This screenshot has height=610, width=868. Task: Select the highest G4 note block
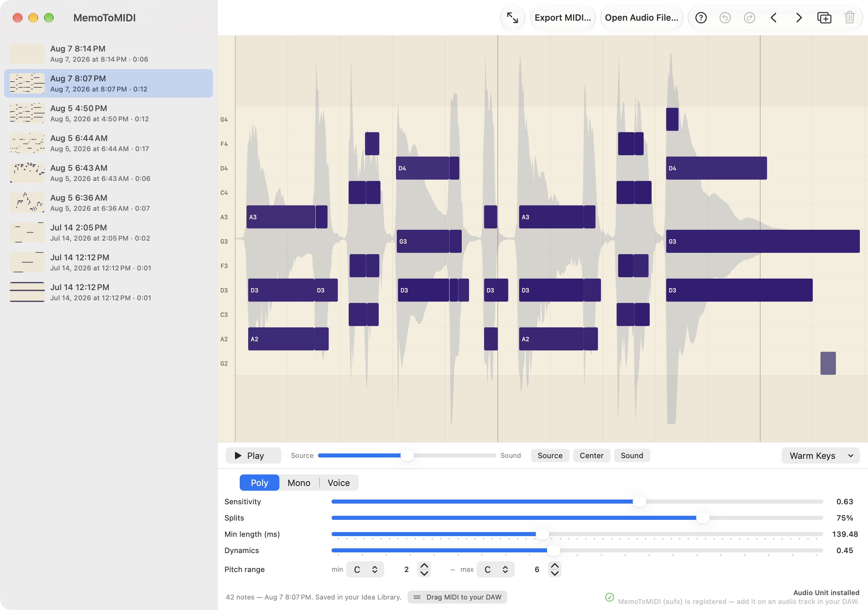672,119
